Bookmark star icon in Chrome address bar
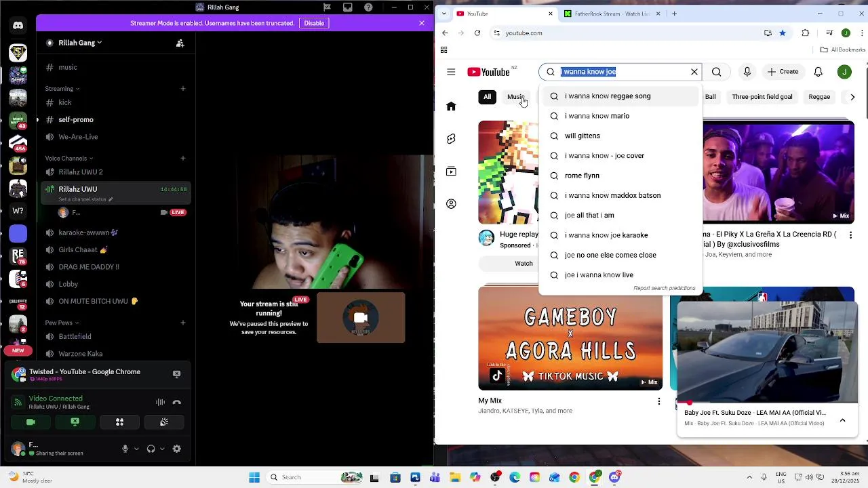Viewport: 868px width, 488px height. click(783, 33)
